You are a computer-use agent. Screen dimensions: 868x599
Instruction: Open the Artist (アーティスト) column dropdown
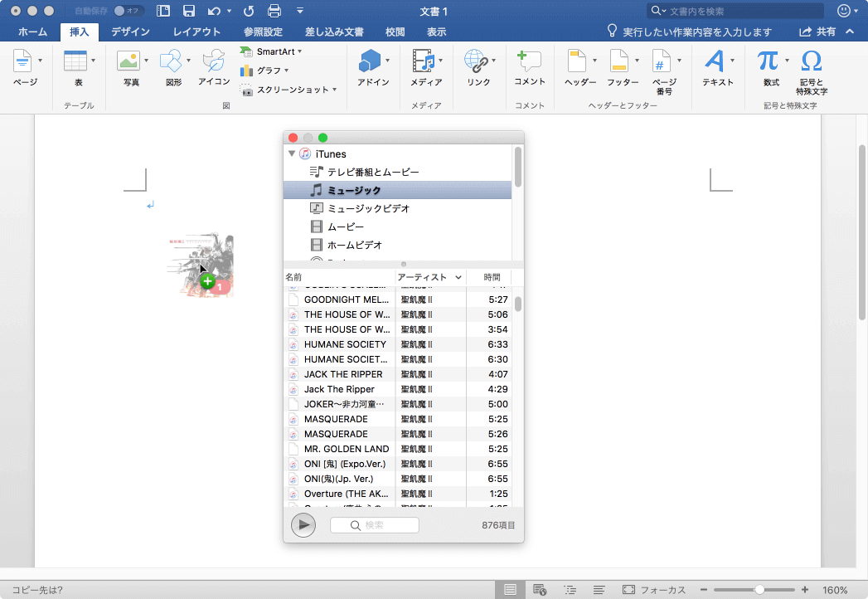coord(459,277)
